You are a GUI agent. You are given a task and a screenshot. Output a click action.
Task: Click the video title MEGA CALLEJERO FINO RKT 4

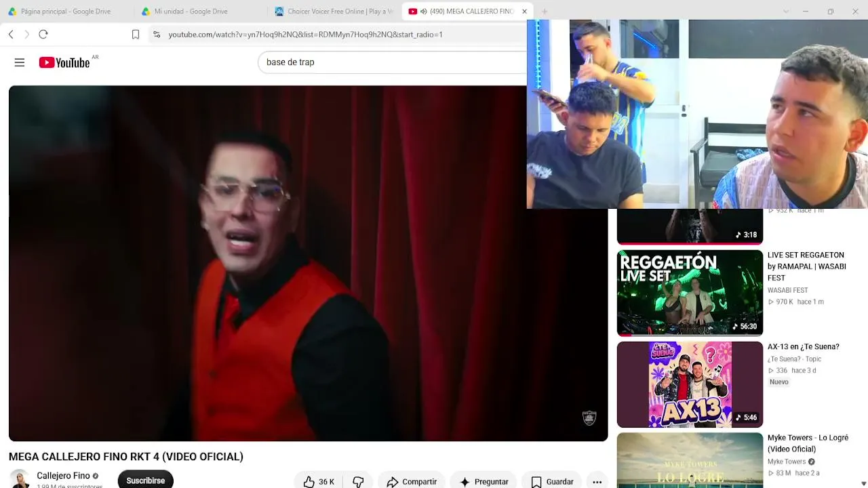(126, 457)
